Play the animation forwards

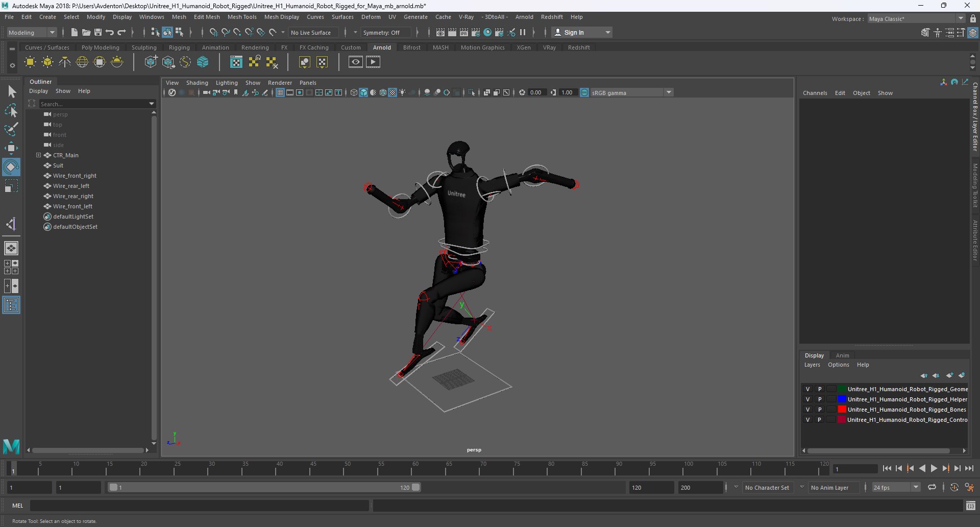point(934,468)
